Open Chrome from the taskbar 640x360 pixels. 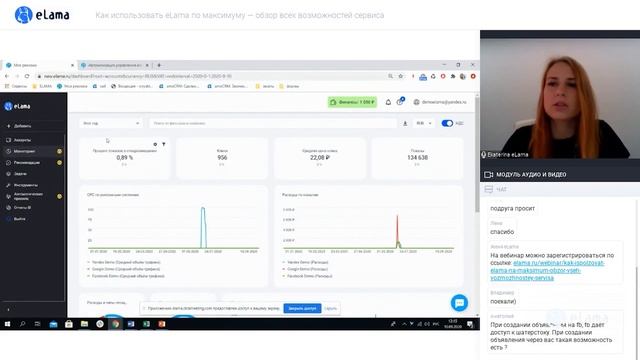(116, 324)
